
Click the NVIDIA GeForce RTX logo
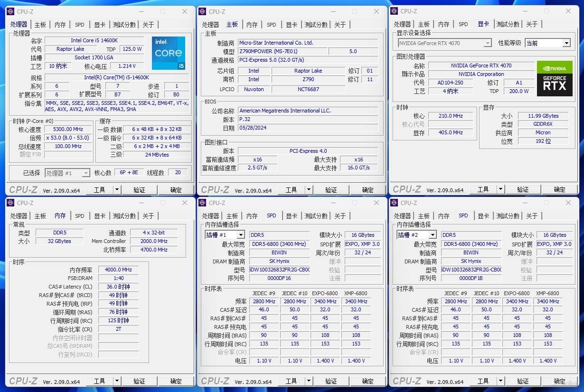pyautogui.click(x=554, y=78)
